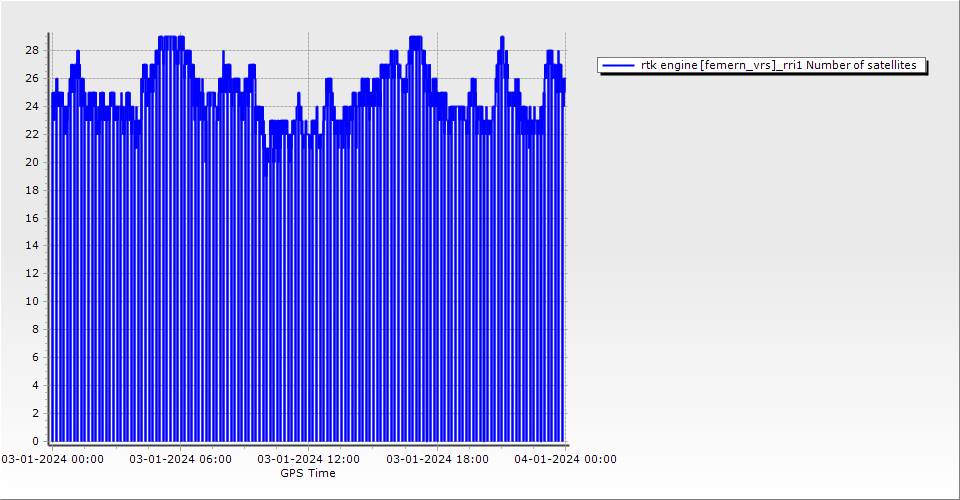960x500 pixels.
Task: Select the 03-01-2024 12:00 time label
Action: click(309, 459)
